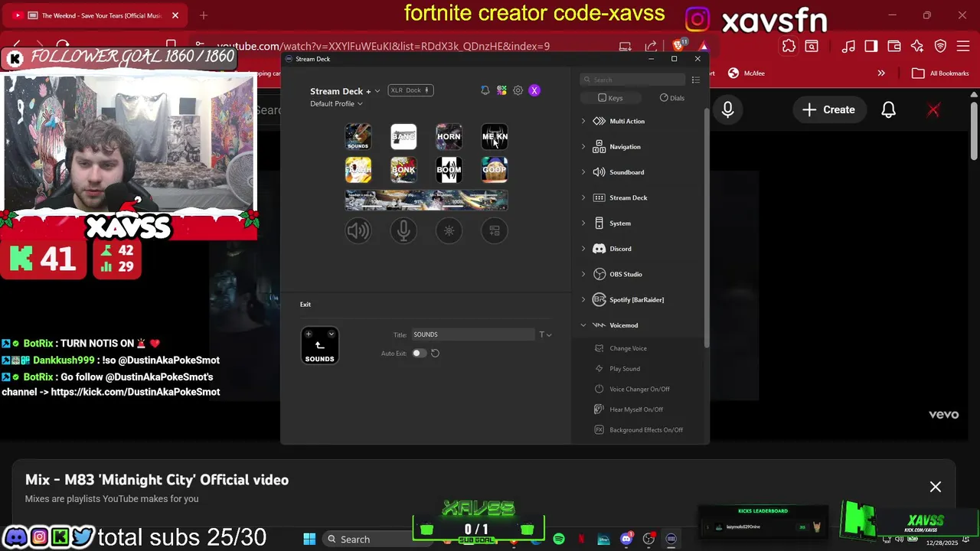
Task: Select the ME KN sound key
Action: coord(495,137)
